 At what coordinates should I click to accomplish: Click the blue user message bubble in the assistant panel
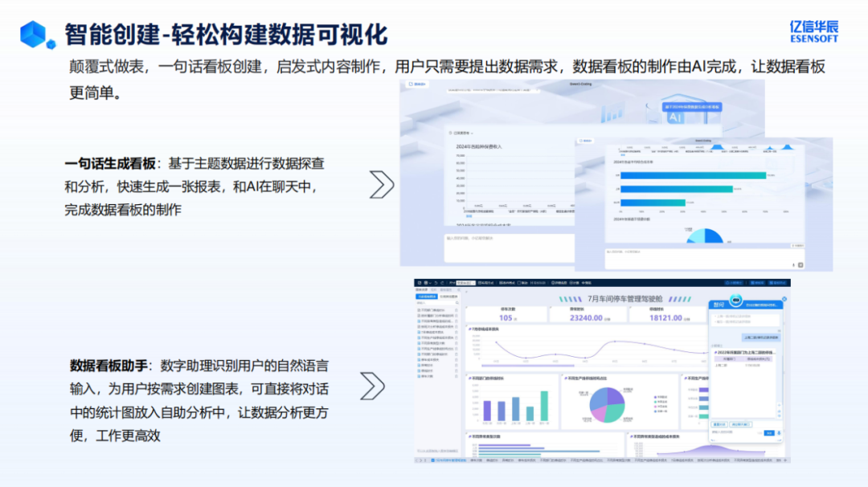click(x=760, y=337)
